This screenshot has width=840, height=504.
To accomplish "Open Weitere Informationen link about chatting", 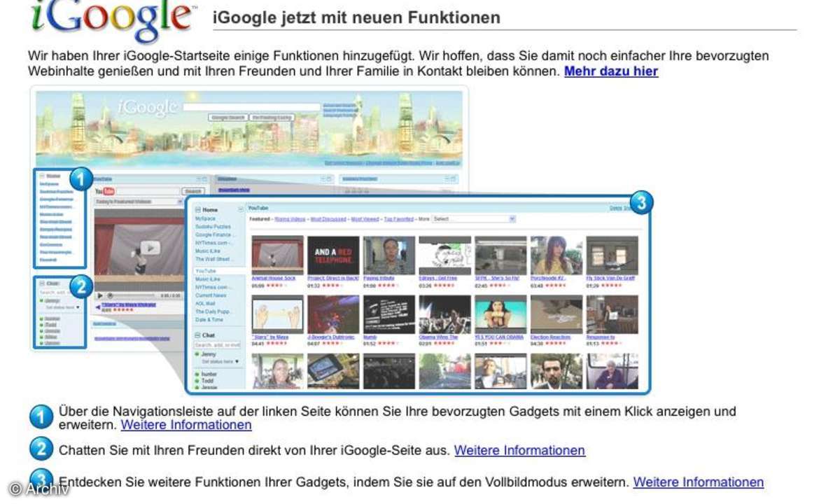I will [x=519, y=451].
